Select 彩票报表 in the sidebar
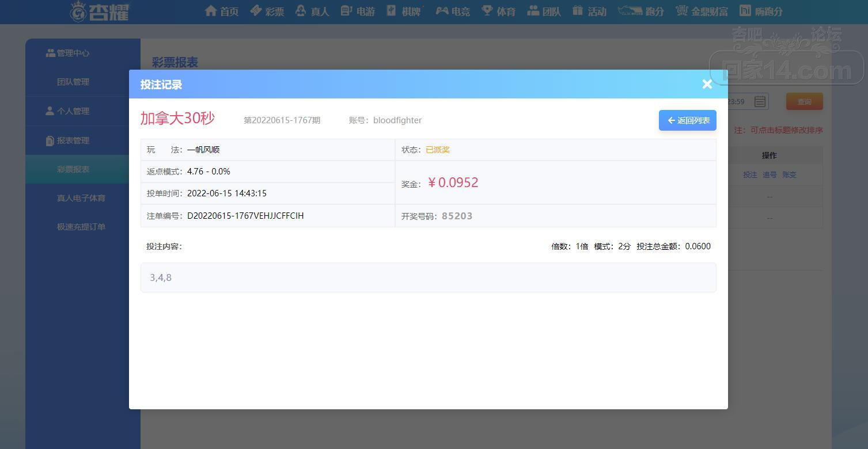Image resolution: width=868 pixels, height=449 pixels. click(82, 169)
